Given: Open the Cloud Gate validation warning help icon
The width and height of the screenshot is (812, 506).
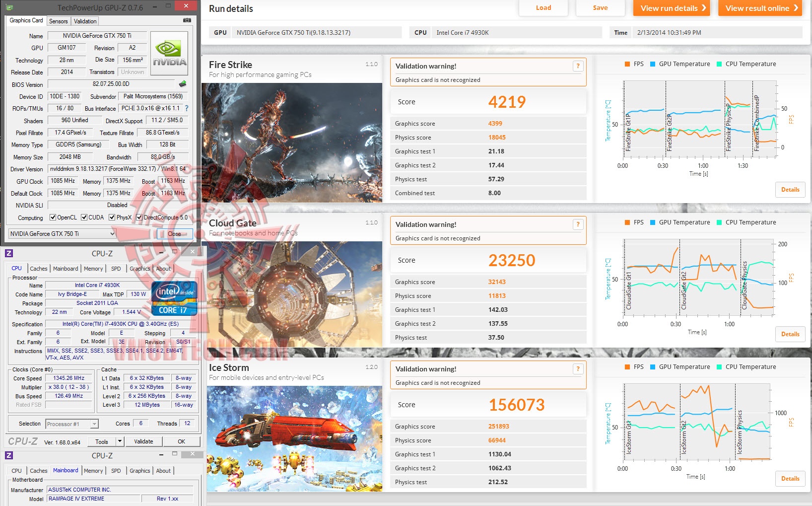Looking at the screenshot, I should [578, 224].
